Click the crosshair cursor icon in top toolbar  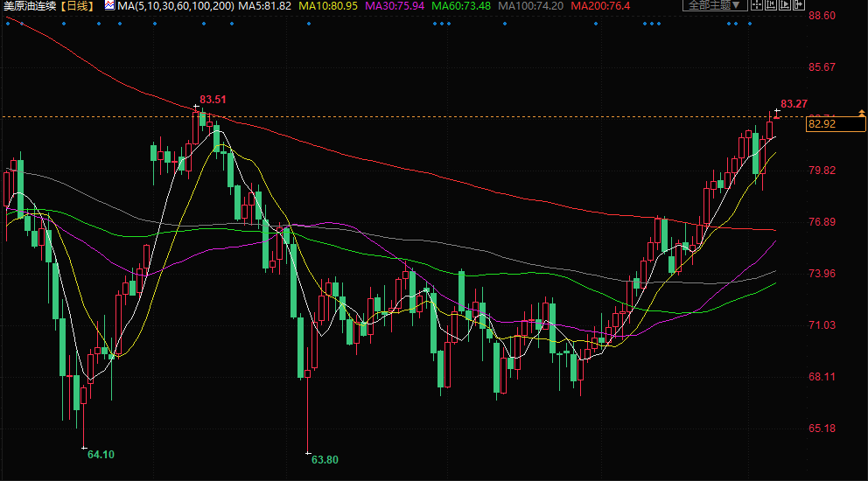757,5
